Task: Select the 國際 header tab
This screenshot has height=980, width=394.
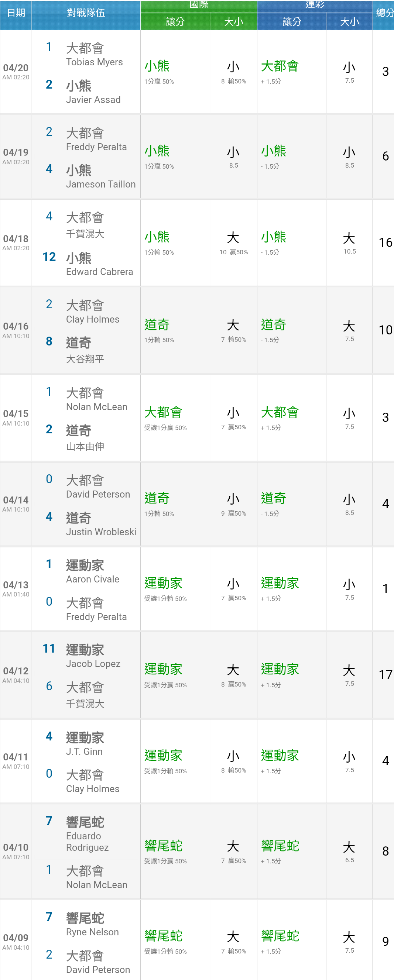Action: pyautogui.click(x=199, y=5)
